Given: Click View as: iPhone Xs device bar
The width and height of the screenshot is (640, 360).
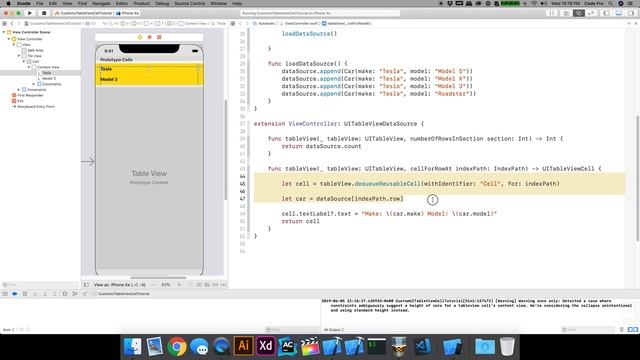Looking at the screenshot, I should point(120,285).
